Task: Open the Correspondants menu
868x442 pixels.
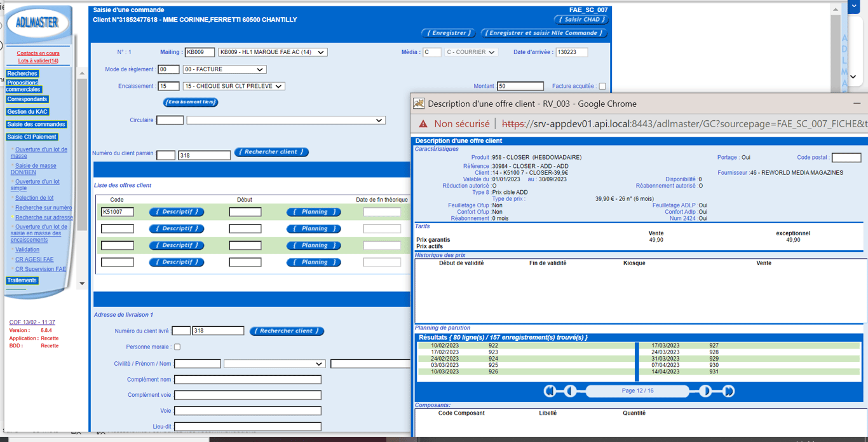Action: (27, 99)
